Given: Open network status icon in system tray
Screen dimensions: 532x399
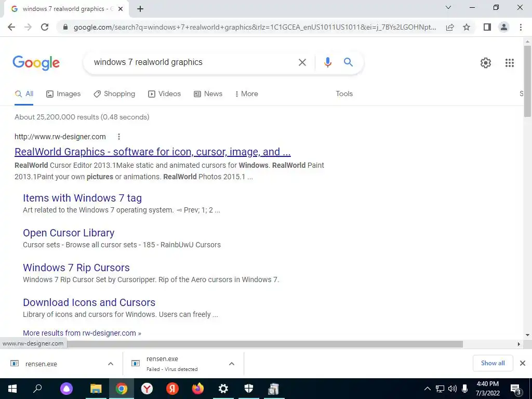Looking at the screenshot, I should pyautogui.click(x=440, y=389).
